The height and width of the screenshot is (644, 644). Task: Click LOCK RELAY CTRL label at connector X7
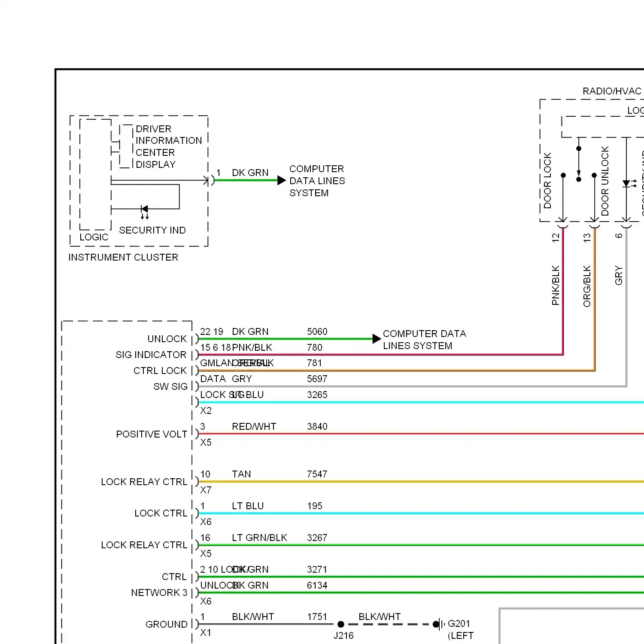(x=144, y=482)
